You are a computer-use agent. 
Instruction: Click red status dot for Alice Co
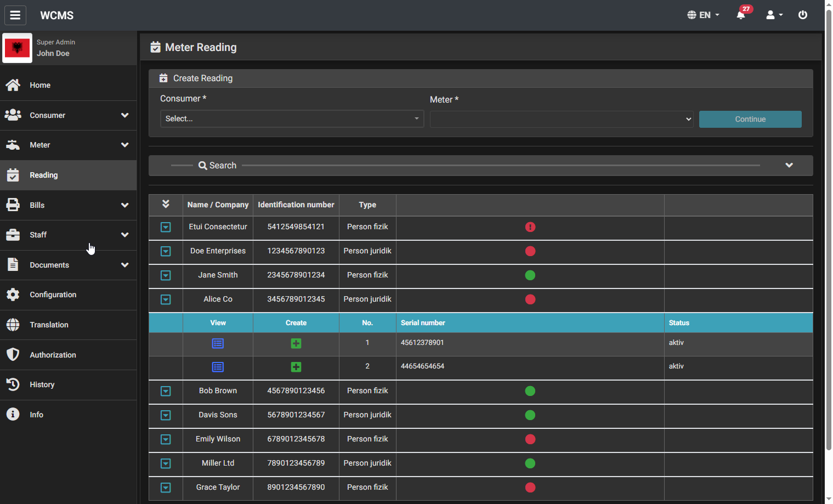pos(530,299)
